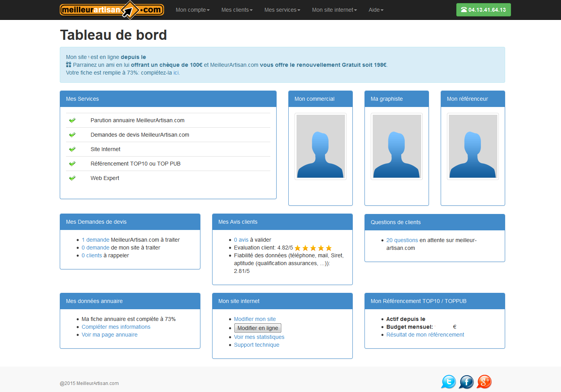The height and width of the screenshot is (392, 561).
Task: Click checkmark icon beside Référencement TOP10
Action: pyautogui.click(x=72, y=164)
